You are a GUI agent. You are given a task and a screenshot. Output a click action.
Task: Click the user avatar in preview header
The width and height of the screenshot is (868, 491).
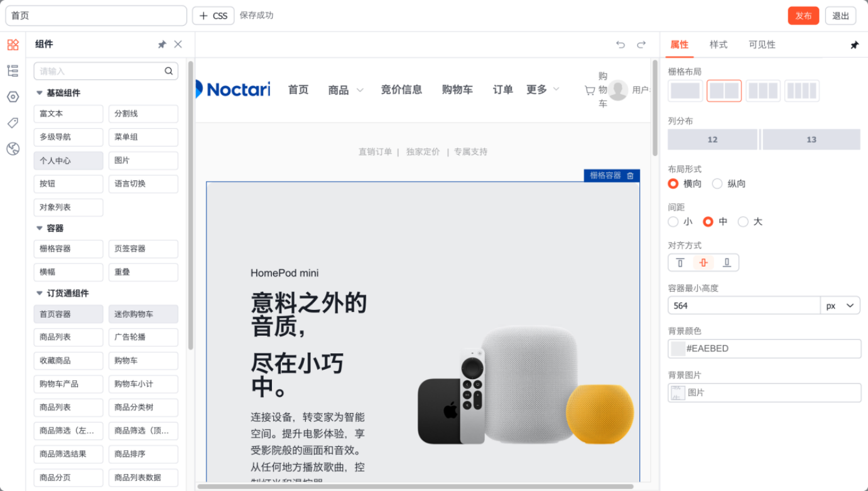coord(618,90)
